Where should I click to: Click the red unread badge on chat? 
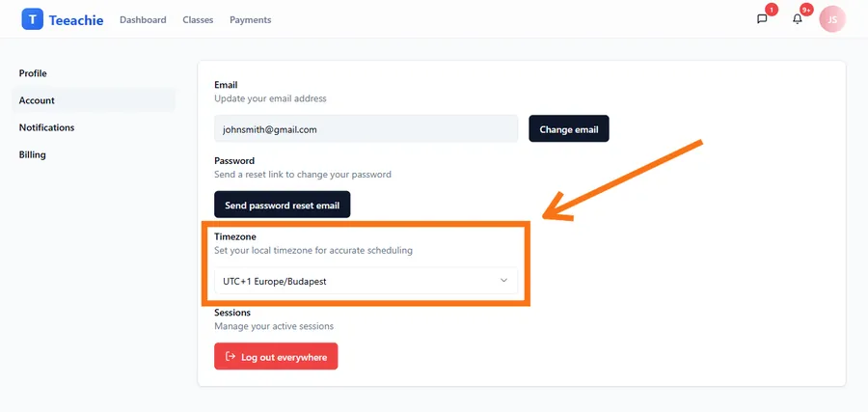click(771, 10)
